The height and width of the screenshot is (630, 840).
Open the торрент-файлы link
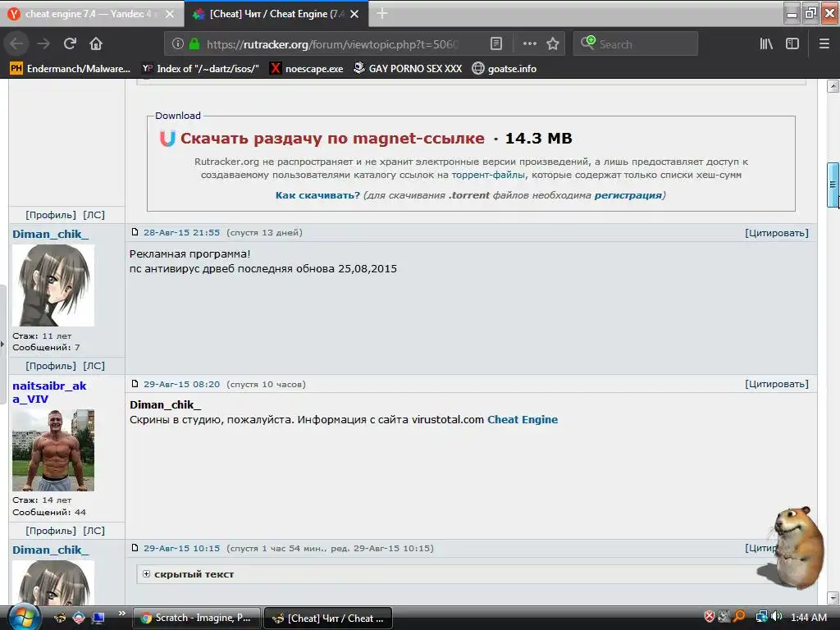[488, 176]
